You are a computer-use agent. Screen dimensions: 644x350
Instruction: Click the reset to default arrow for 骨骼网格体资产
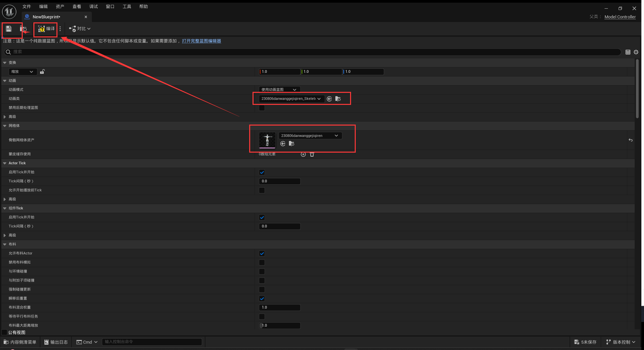[x=630, y=140]
